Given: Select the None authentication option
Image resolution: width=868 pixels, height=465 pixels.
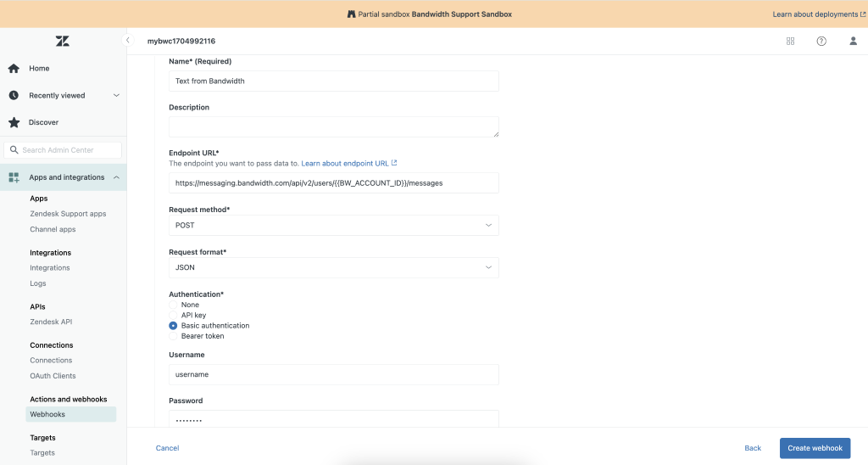Looking at the screenshot, I should (x=173, y=305).
